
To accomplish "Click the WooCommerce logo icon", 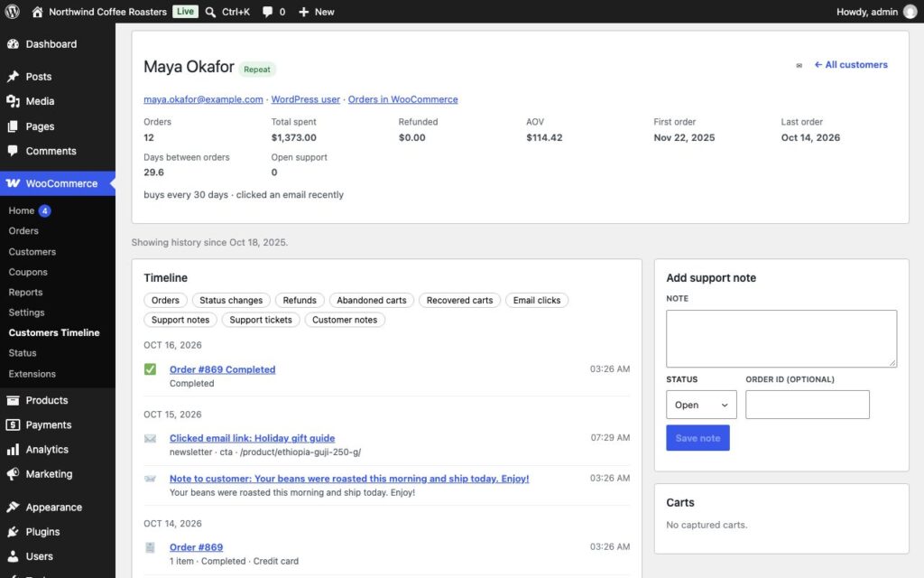I will point(13,183).
